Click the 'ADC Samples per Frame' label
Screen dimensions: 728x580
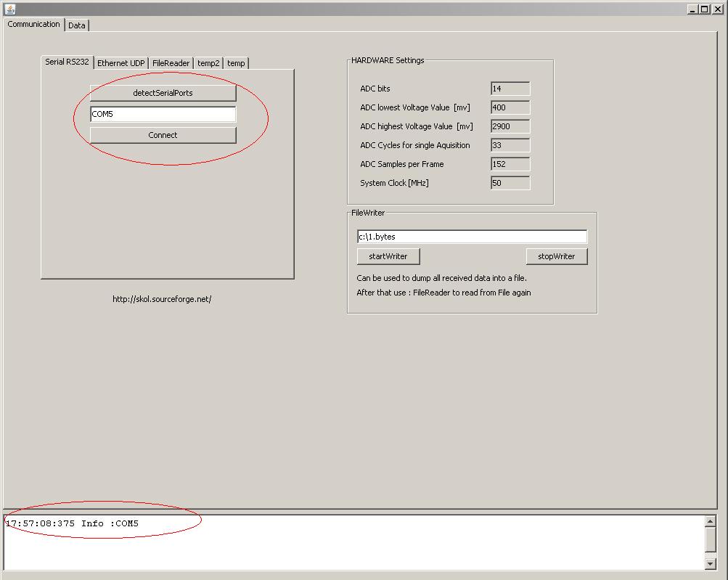402,164
